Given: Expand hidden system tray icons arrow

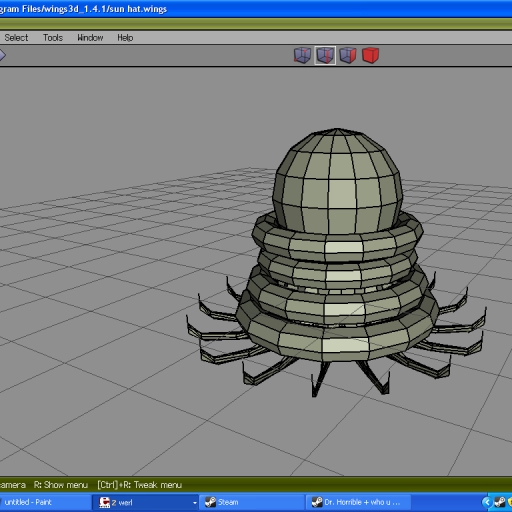Looking at the screenshot, I should pos(487,502).
